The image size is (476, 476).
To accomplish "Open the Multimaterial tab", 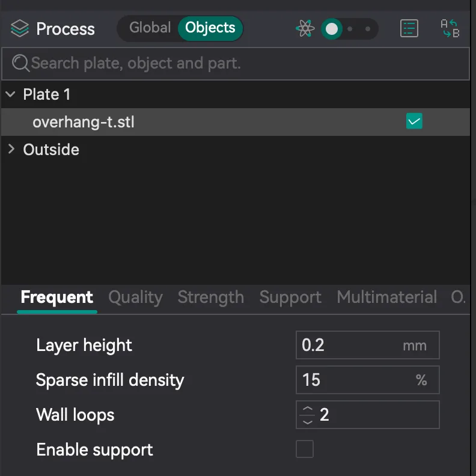I will pyautogui.click(x=387, y=297).
